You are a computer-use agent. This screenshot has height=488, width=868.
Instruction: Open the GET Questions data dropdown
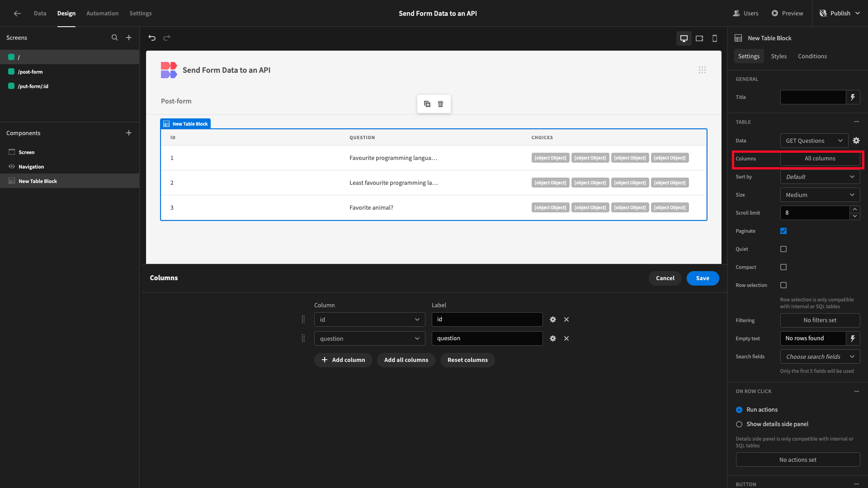[x=814, y=141]
